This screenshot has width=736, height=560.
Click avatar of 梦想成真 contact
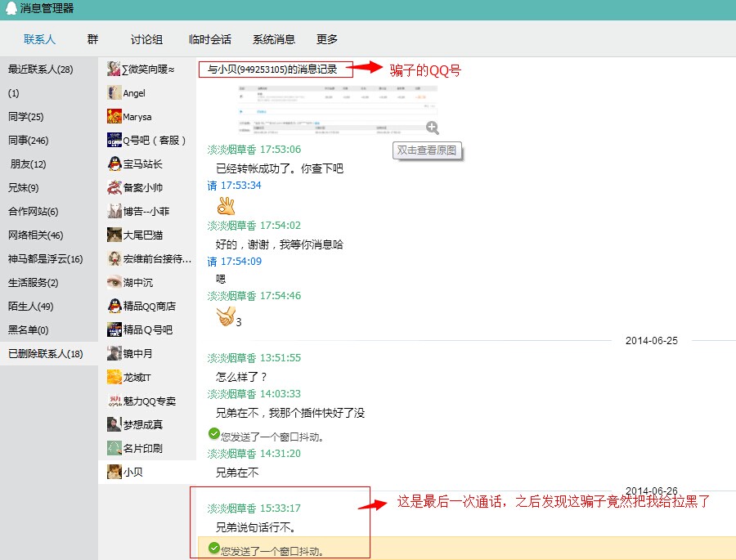click(x=114, y=424)
